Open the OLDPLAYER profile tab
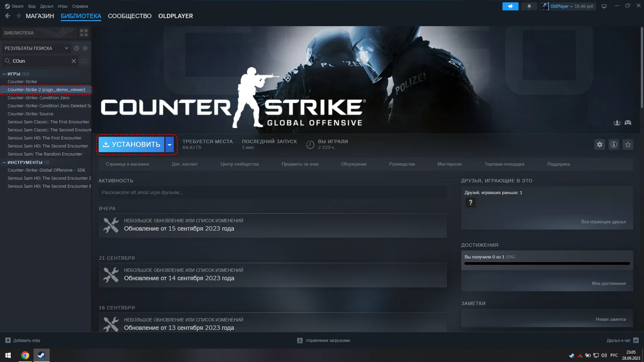644x362 pixels. [x=175, y=16]
